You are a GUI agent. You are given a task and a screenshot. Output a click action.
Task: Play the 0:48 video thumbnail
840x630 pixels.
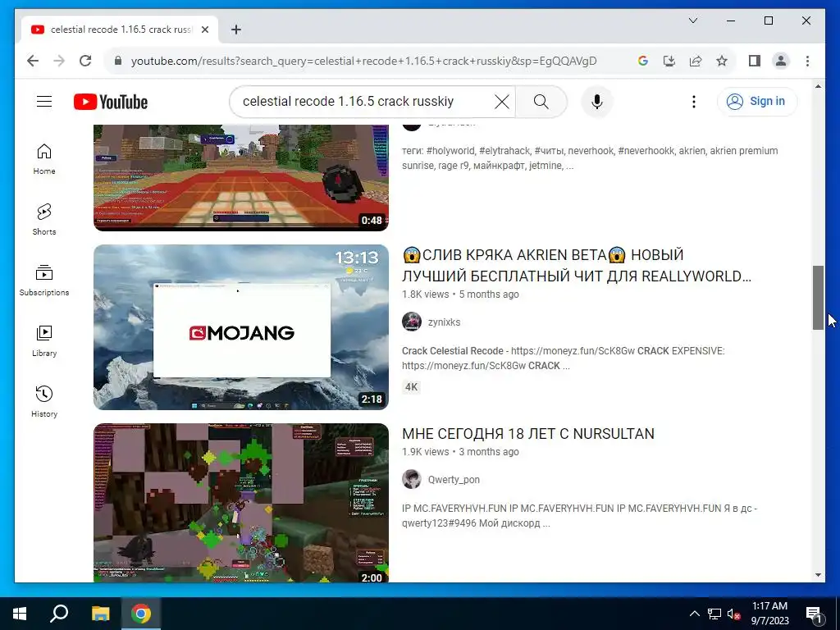pyautogui.click(x=241, y=178)
